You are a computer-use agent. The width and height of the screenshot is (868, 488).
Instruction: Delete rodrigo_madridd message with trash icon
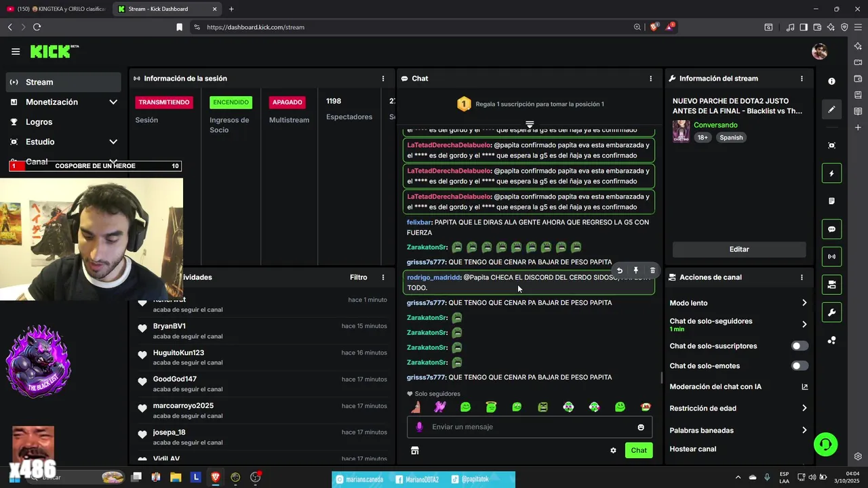click(x=652, y=270)
